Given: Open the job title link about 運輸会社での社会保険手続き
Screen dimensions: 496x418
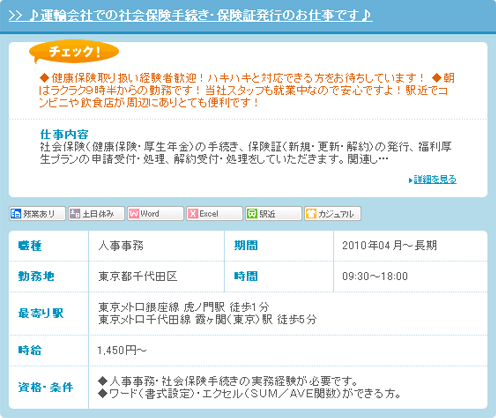Looking at the screenshot, I should (x=190, y=15).
